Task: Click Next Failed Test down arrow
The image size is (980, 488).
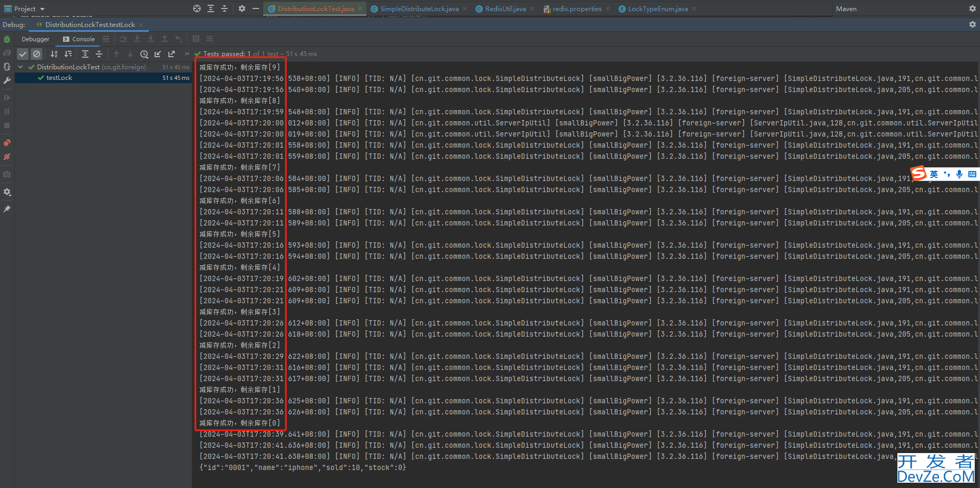Action: (x=130, y=54)
